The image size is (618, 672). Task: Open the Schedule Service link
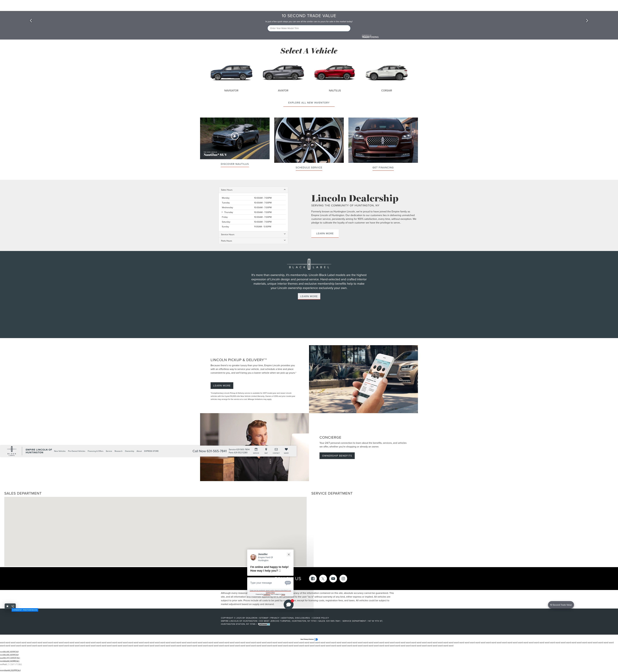tap(309, 168)
